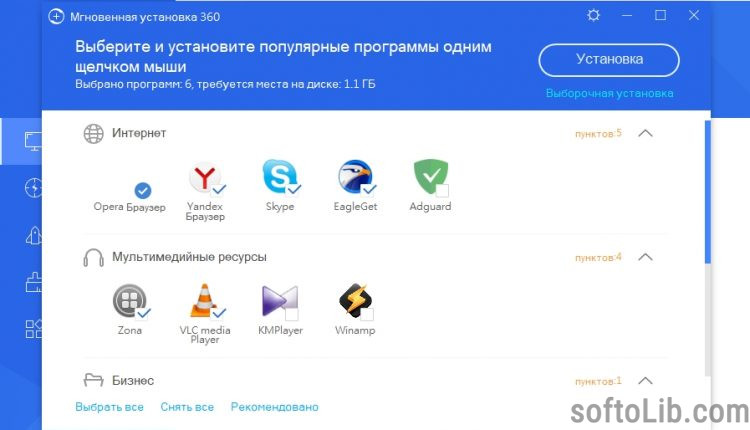Viewport: 750px width, 430px height.
Task: Click the vertical scrollbar thumb
Action: tap(707, 191)
